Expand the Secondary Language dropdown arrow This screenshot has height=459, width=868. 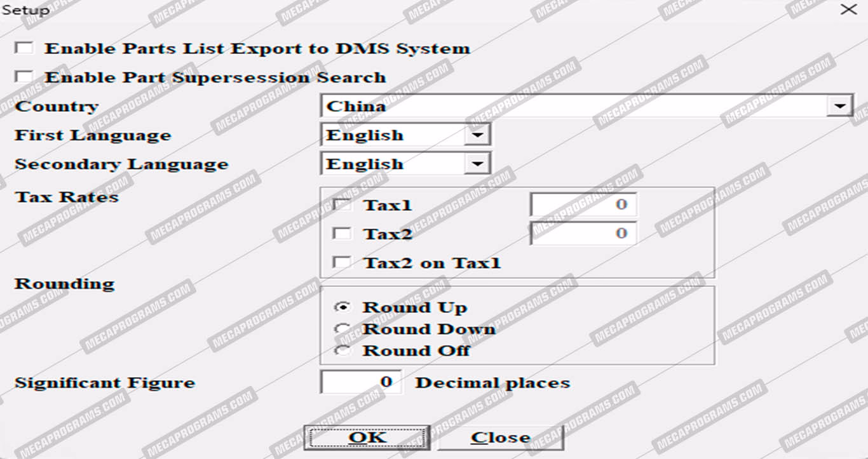tap(477, 164)
